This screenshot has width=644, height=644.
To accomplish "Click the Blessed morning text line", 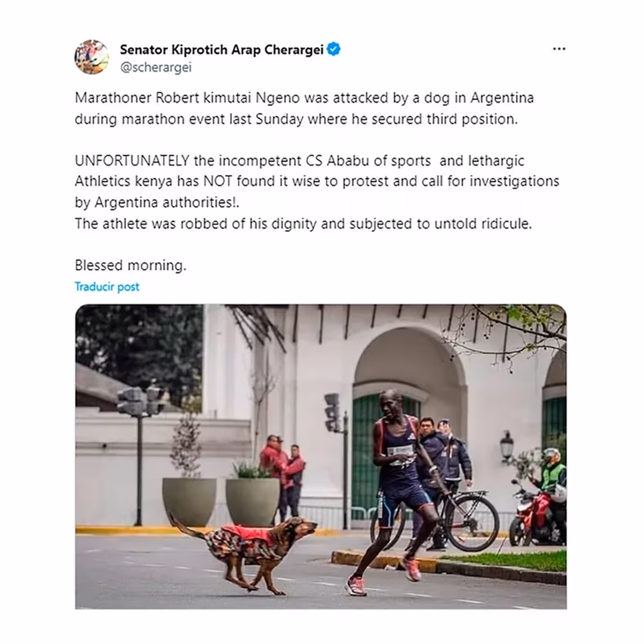I will coord(130,265).
